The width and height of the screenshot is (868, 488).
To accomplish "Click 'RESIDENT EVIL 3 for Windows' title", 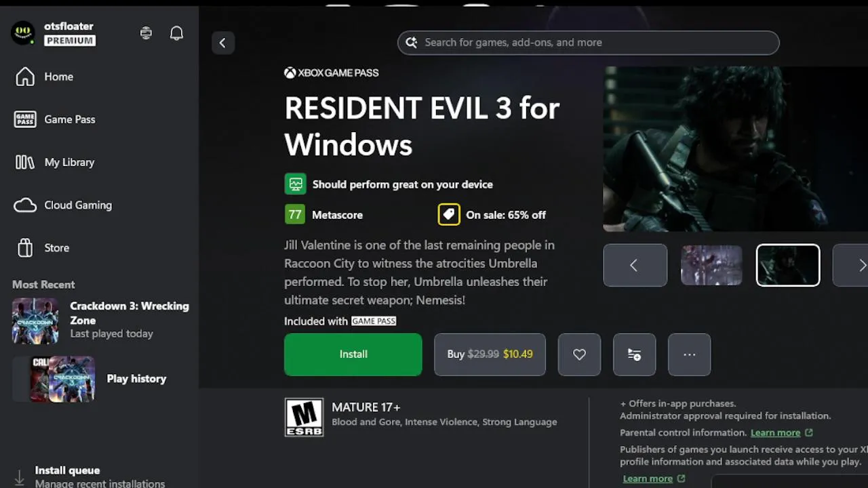I will pyautogui.click(x=422, y=126).
